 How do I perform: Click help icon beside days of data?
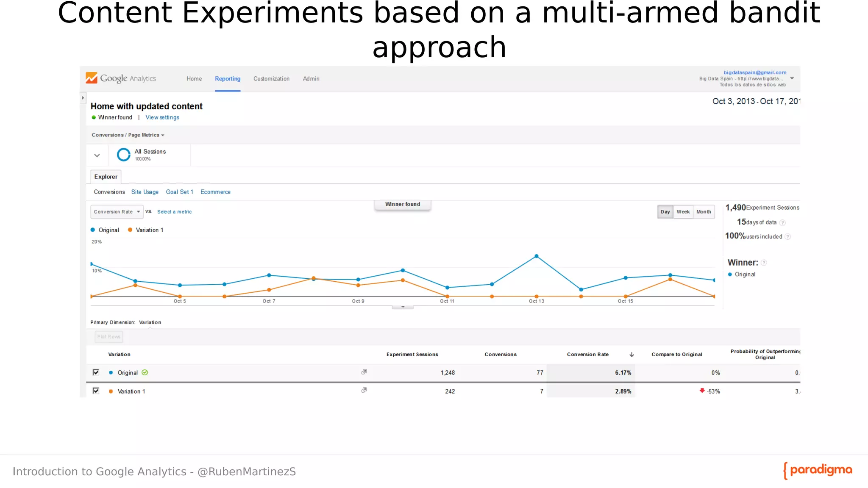pyautogui.click(x=782, y=222)
